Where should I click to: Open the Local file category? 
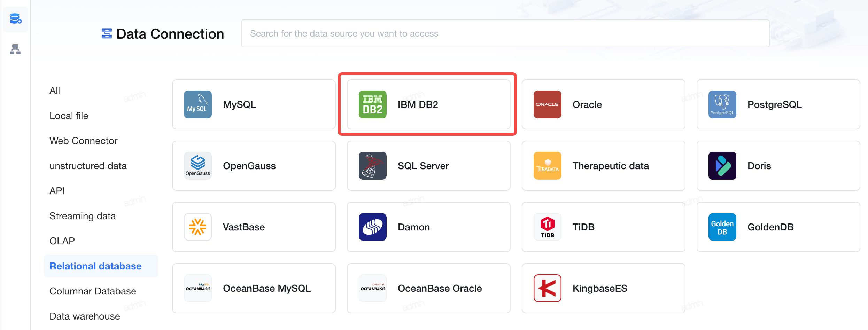coord(69,116)
